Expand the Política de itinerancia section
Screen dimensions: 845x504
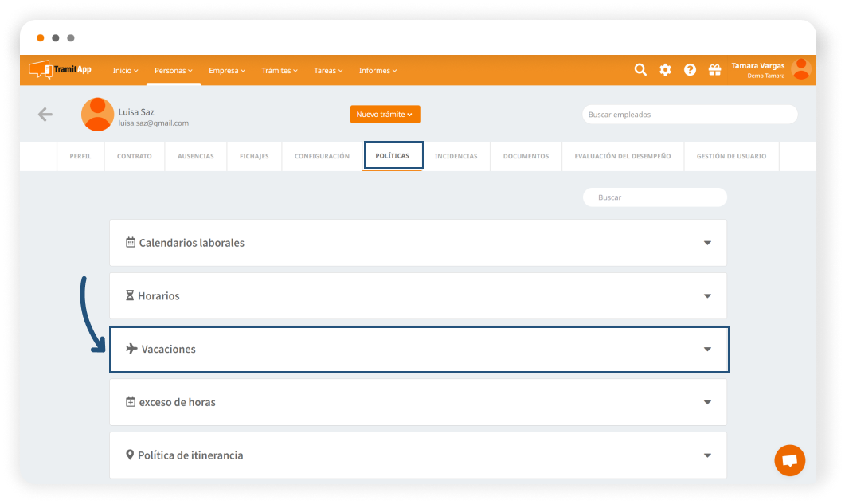pos(417,455)
